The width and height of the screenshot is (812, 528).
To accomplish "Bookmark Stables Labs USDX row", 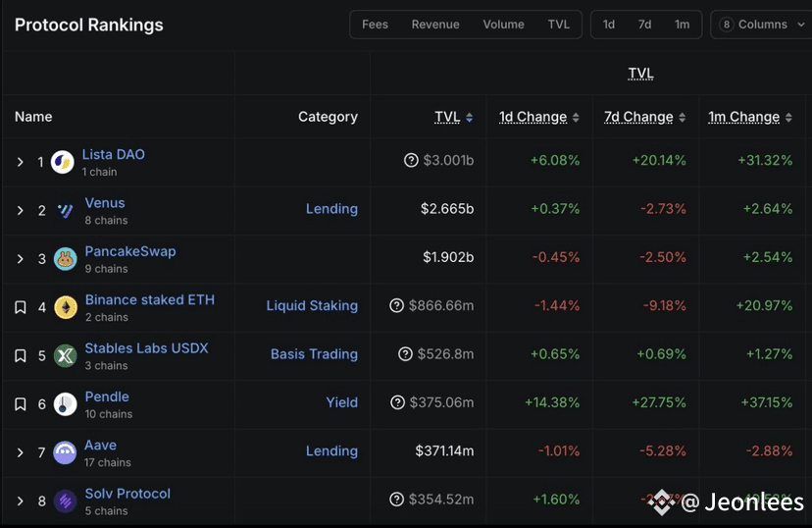I will [x=21, y=355].
